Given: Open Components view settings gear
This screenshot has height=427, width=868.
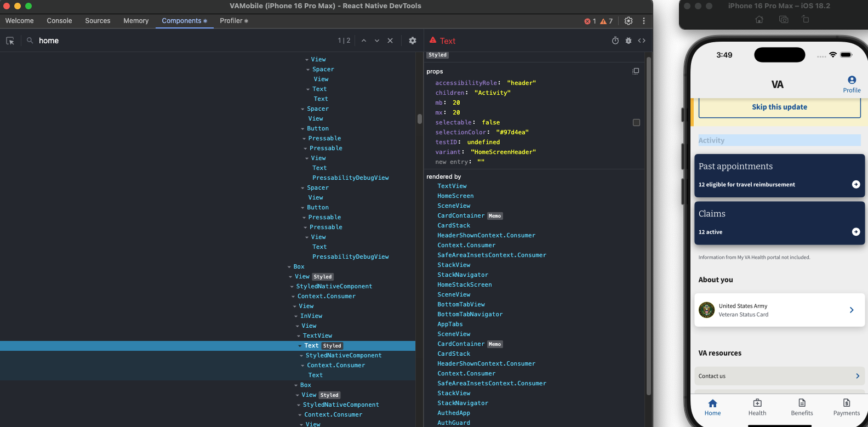Looking at the screenshot, I should (x=413, y=41).
